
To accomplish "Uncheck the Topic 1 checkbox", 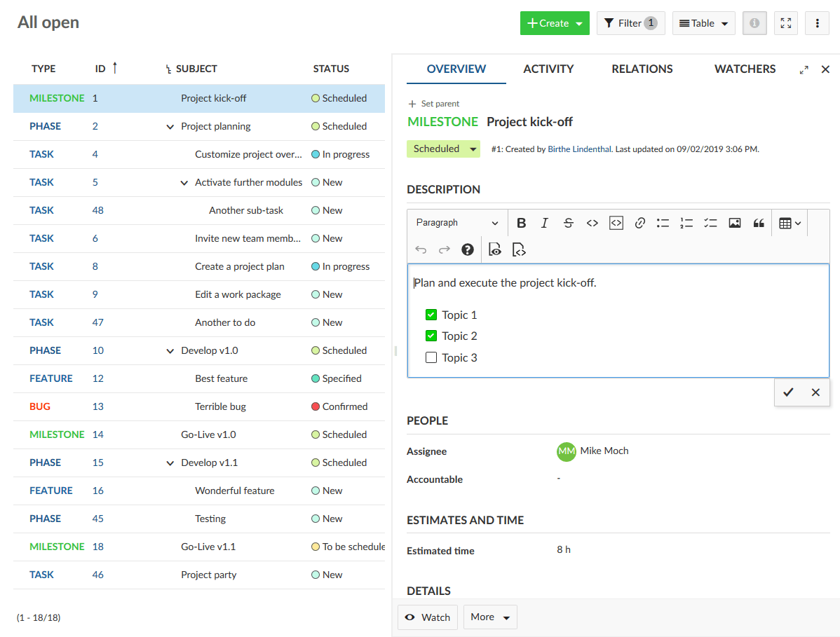I will pos(431,315).
